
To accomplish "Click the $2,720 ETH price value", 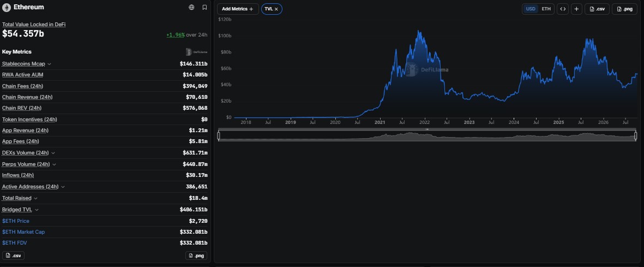I will [198, 221].
